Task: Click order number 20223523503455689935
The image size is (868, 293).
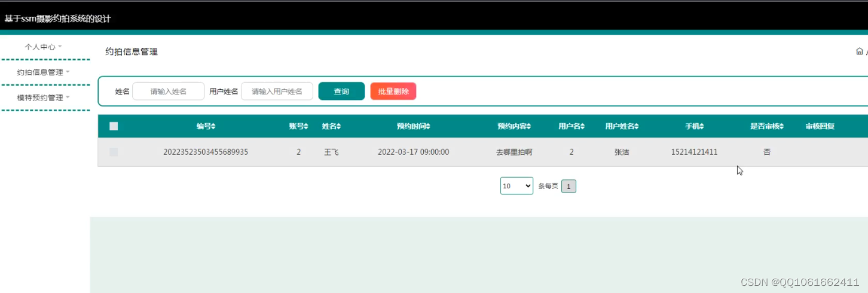Action: 206,152
